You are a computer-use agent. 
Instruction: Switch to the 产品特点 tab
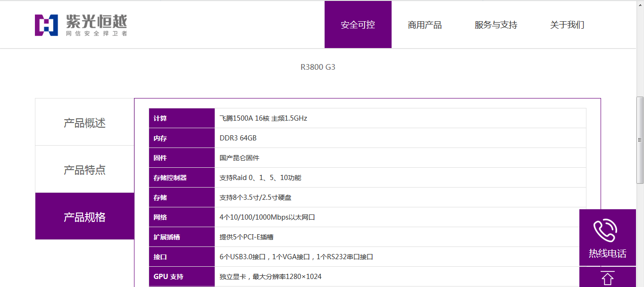[84, 169]
